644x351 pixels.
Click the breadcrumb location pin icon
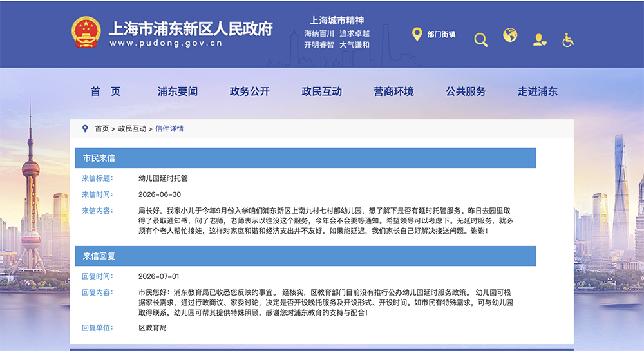[85, 129]
